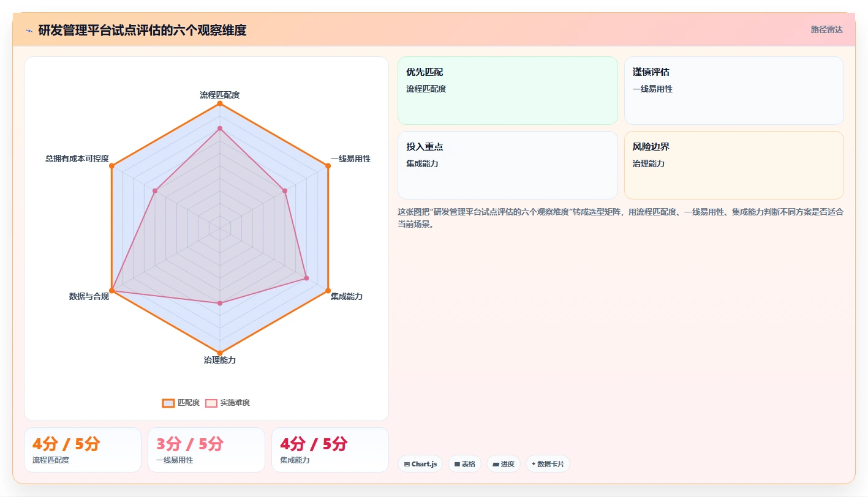This screenshot has width=868, height=497.
Task: Open the 投入重点 card
Action: 508,165
